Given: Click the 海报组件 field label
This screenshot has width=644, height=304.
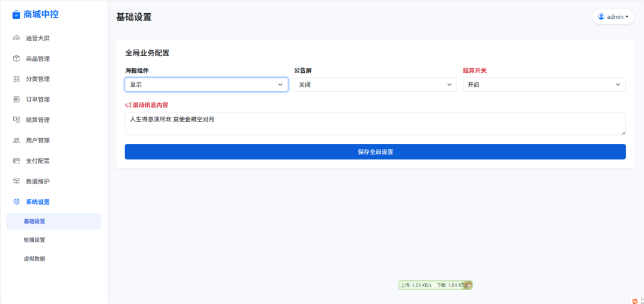Looking at the screenshot, I should 136,70.
